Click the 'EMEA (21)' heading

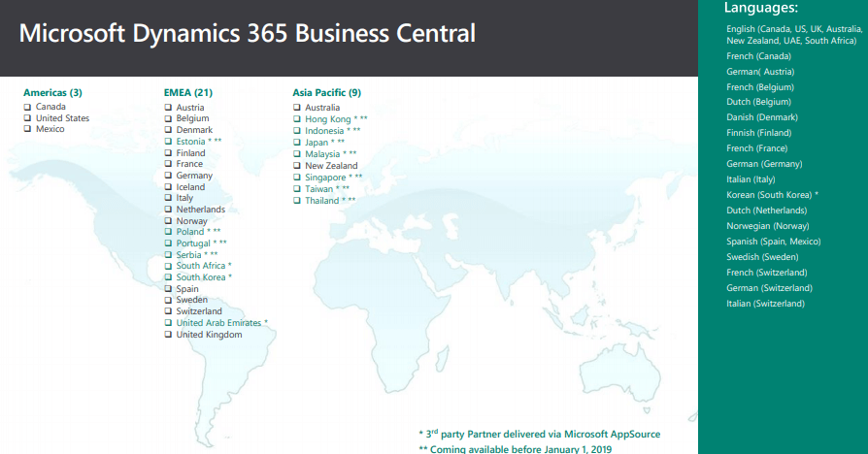click(188, 93)
